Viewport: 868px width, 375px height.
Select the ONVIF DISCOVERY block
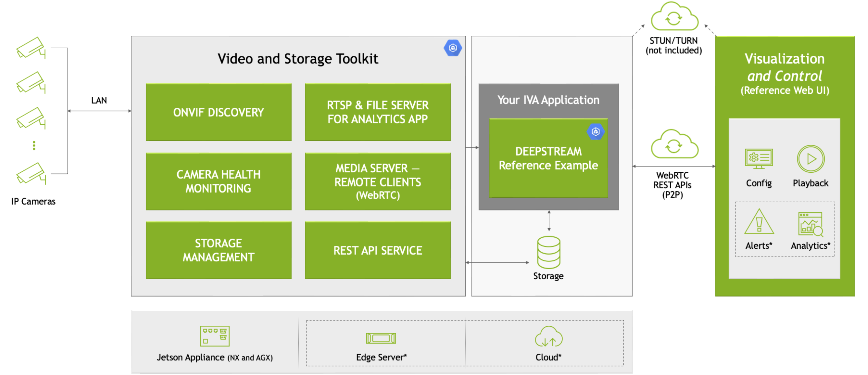coord(218,112)
